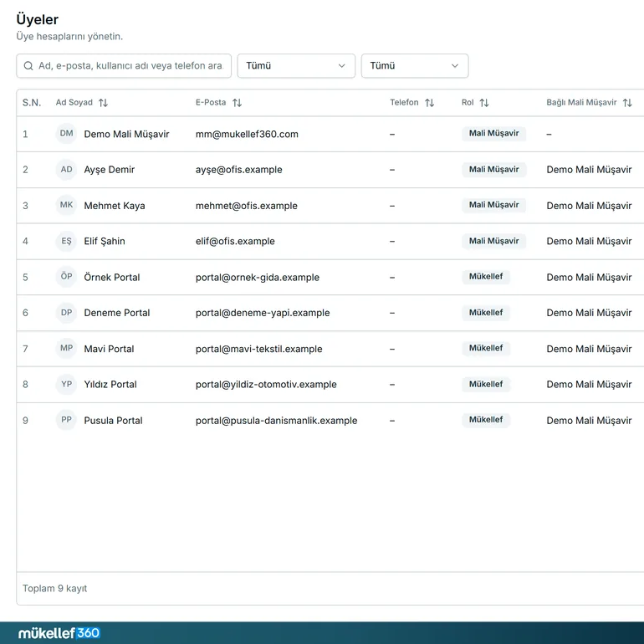Click Mali Müşavir badge in row 1
Screen dimensions: 644x644
click(x=493, y=133)
